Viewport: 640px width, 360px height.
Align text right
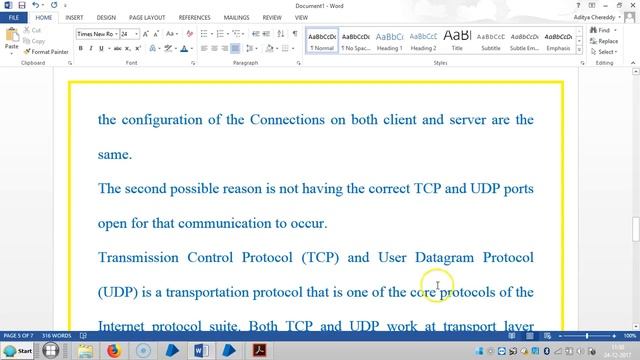(x=225, y=48)
